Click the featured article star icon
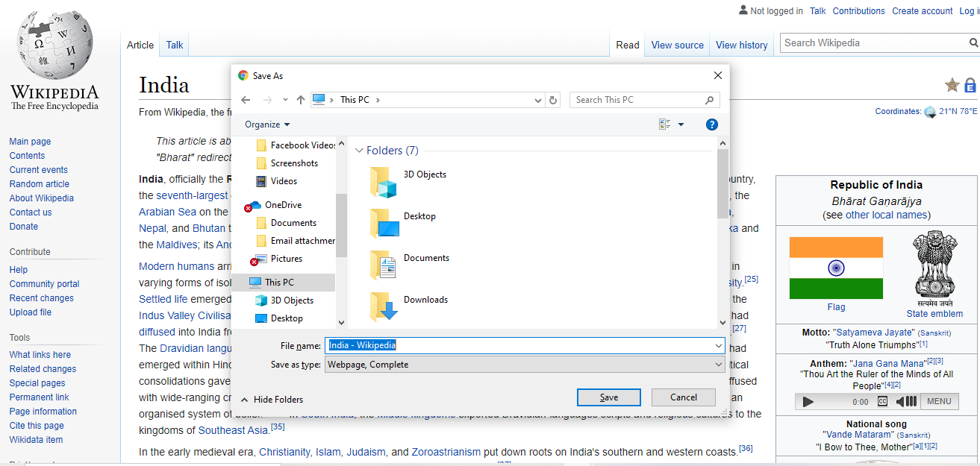Image resolution: width=980 pixels, height=466 pixels. (952, 85)
